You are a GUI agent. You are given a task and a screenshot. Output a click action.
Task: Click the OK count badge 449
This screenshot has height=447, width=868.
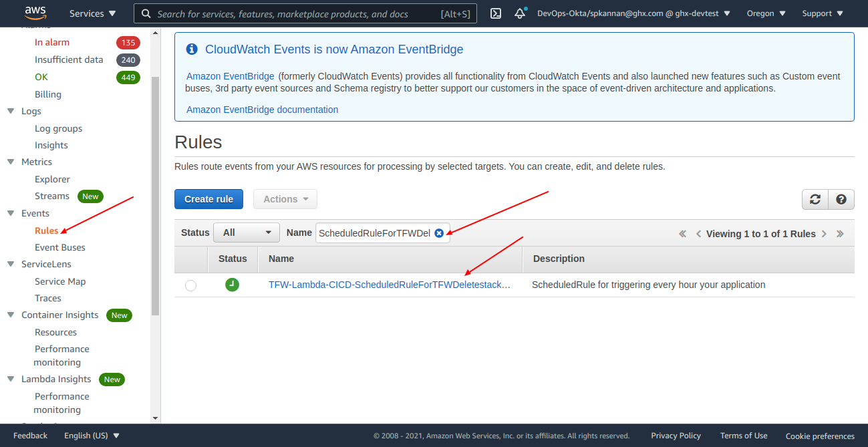pos(128,78)
